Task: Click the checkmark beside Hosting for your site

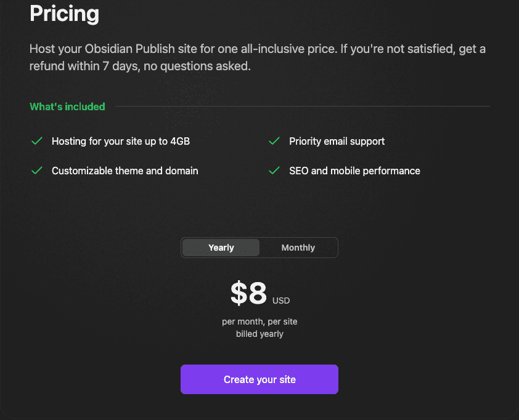Action: [x=36, y=141]
